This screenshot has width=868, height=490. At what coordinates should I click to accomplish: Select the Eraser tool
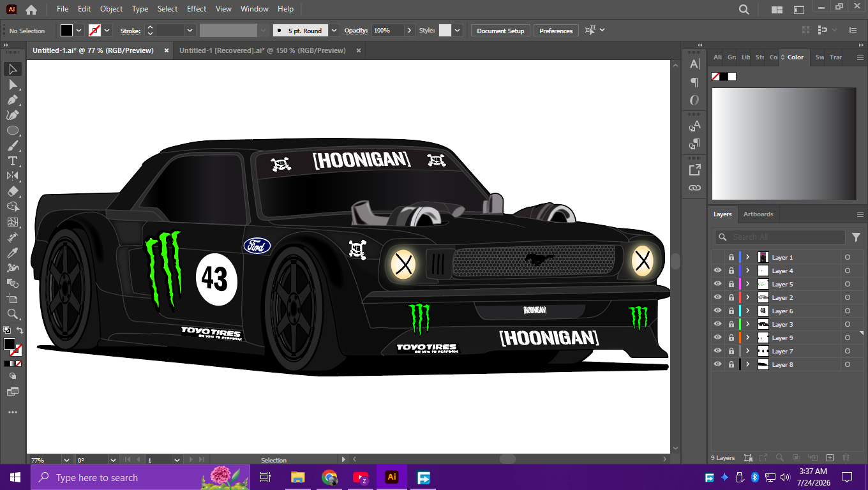tap(12, 191)
